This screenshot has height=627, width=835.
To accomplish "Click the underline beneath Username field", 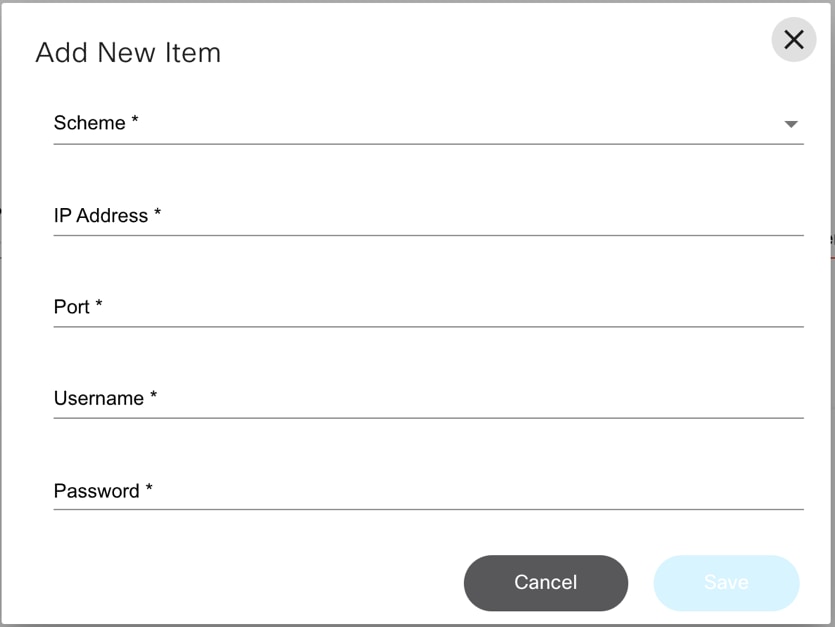I will tap(428, 418).
